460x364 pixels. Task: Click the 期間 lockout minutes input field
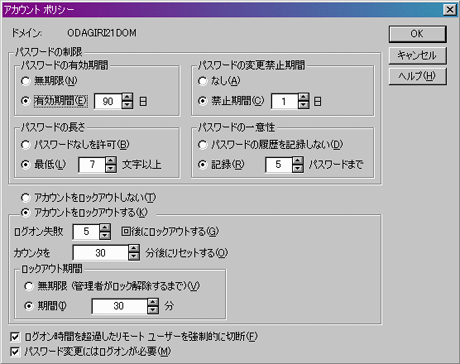[x=120, y=306]
